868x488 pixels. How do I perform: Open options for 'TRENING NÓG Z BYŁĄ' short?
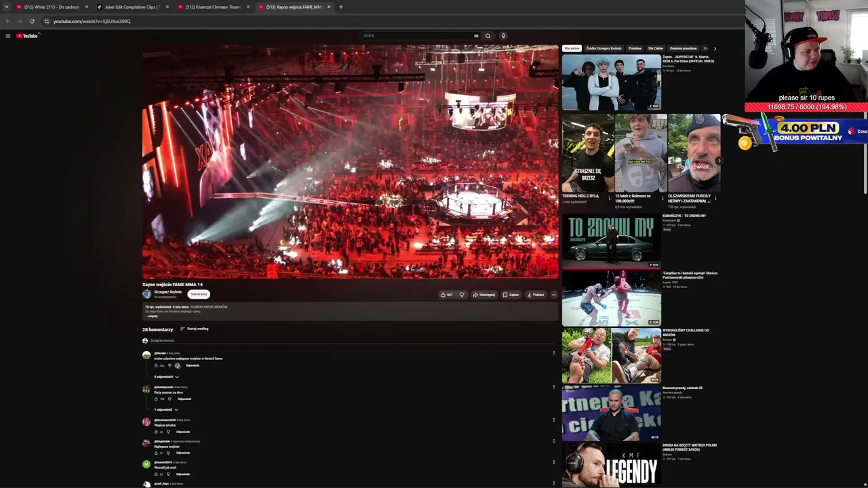pyautogui.click(x=609, y=198)
